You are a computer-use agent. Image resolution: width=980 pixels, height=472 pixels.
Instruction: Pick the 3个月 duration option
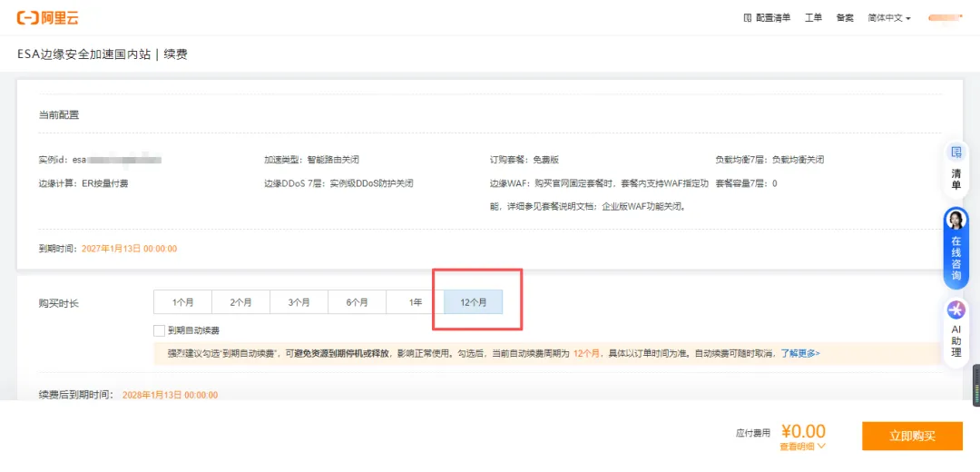(x=299, y=302)
